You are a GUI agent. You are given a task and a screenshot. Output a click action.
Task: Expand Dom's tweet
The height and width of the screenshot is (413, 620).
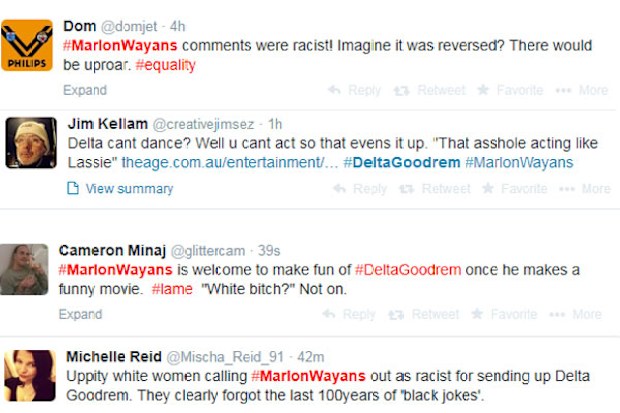[85, 90]
